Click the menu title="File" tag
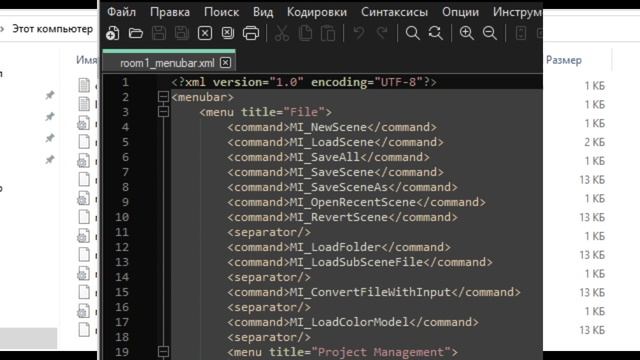This screenshot has height=360, width=640. tap(266, 112)
